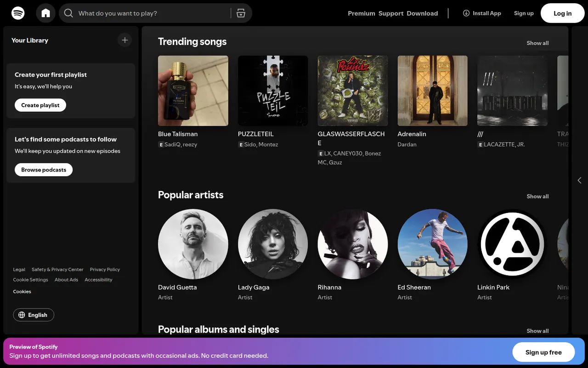Image resolution: width=588 pixels, height=368 pixels.
Task: Click the plus icon in Your Library
Action: (124, 40)
